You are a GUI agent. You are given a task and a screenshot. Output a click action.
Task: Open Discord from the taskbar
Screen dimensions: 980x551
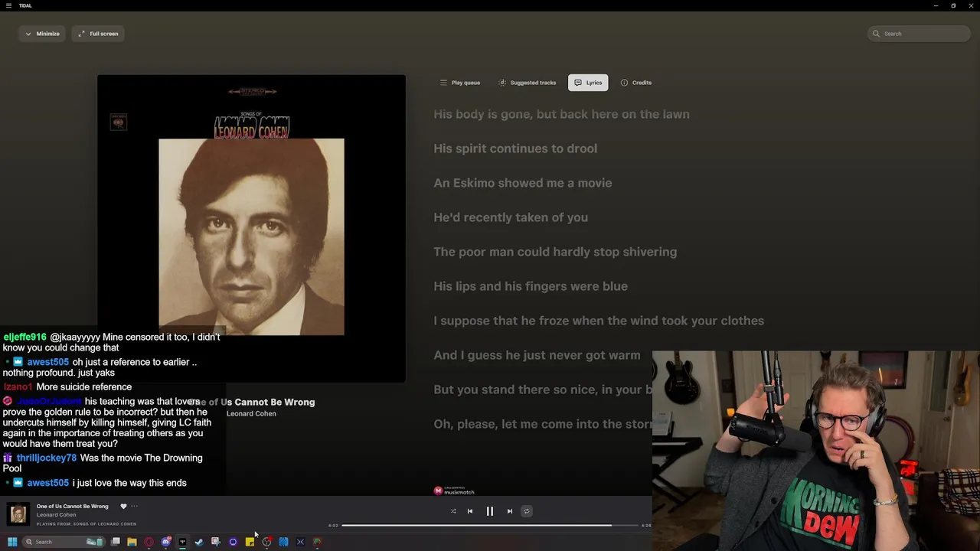166,542
